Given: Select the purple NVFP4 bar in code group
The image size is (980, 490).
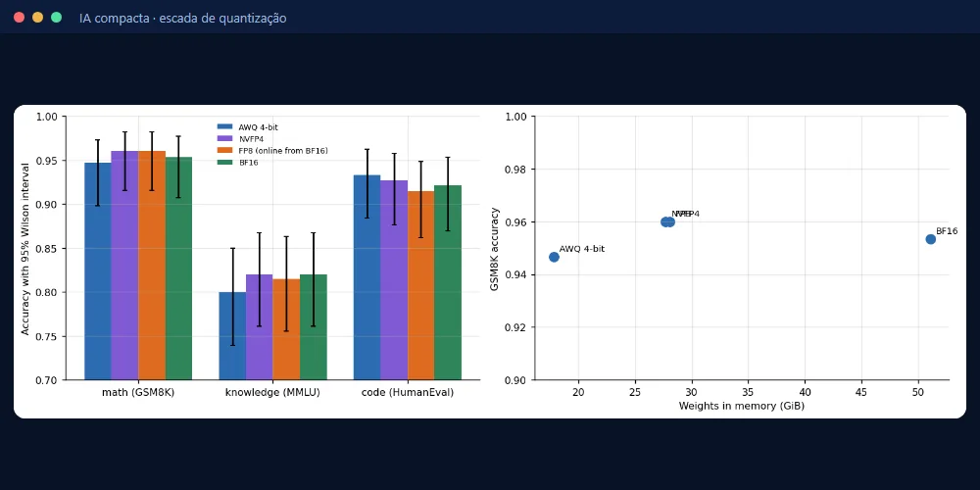Looking at the screenshot, I should click(x=394, y=280).
